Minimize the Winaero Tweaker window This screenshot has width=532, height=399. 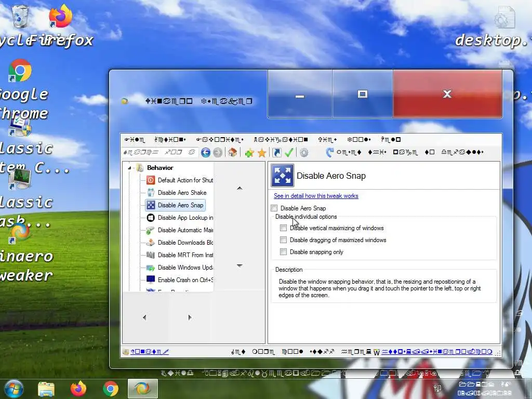pos(300,94)
